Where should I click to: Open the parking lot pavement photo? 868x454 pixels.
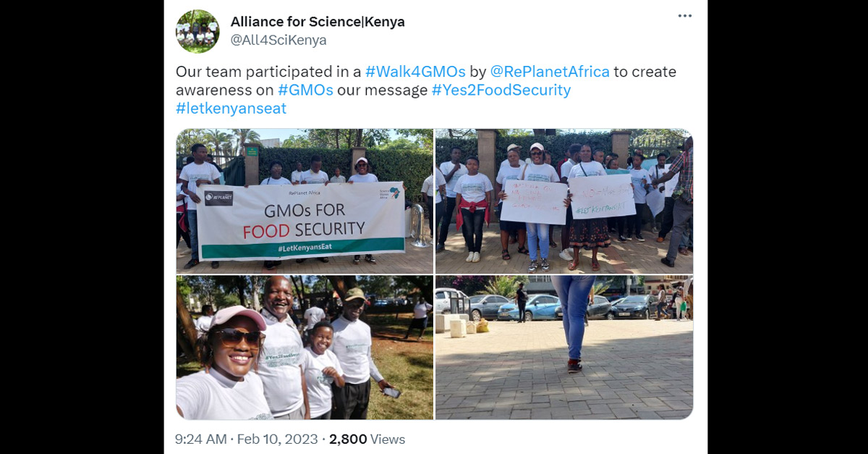[x=564, y=348]
